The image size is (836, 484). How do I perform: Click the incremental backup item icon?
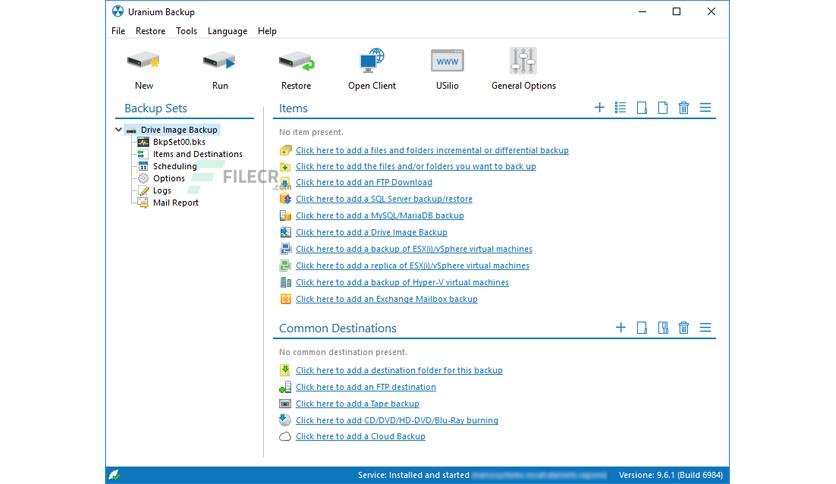(x=285, y=150)
